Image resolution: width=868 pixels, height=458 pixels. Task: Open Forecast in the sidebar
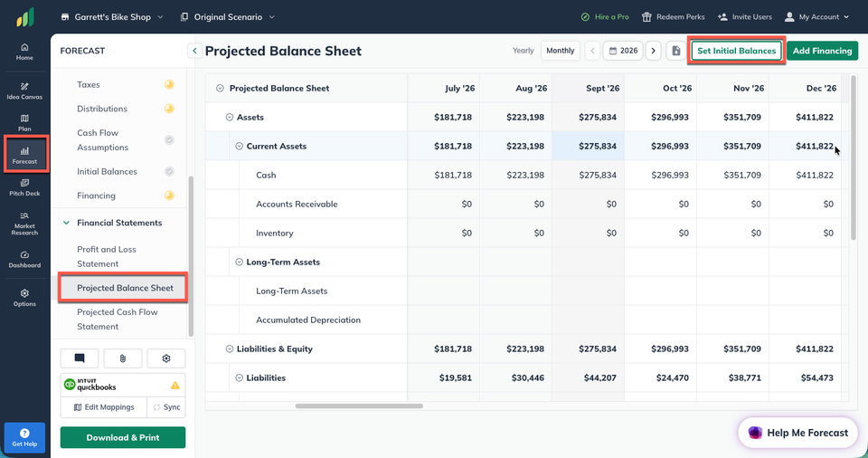[x=25, y=156]
